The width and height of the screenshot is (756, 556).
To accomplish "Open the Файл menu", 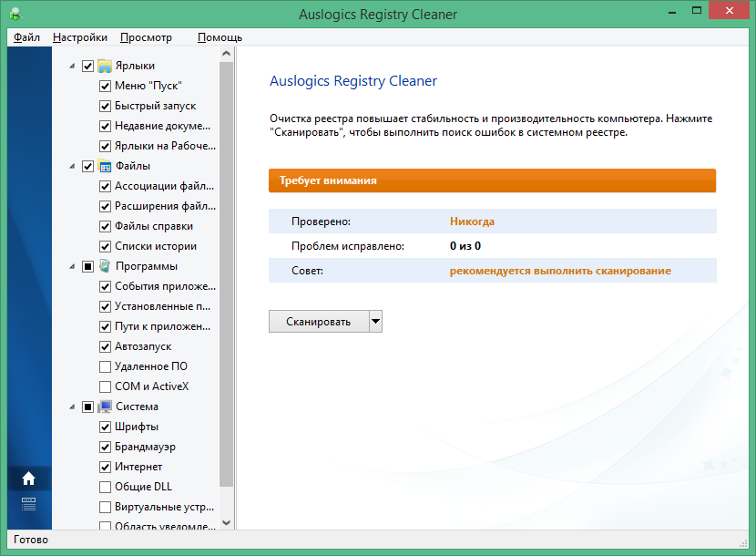I will (x=27, y=37).
